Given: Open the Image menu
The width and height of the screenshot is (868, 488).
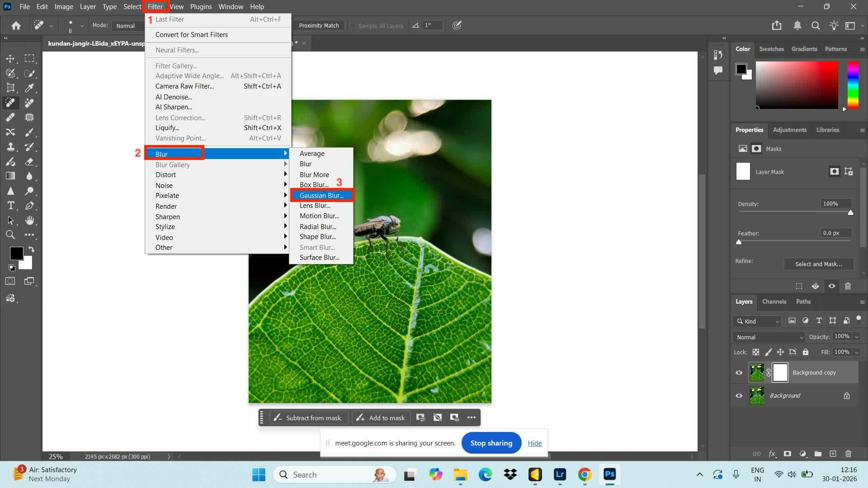Looking at the screenshot, I should [63, 6].
